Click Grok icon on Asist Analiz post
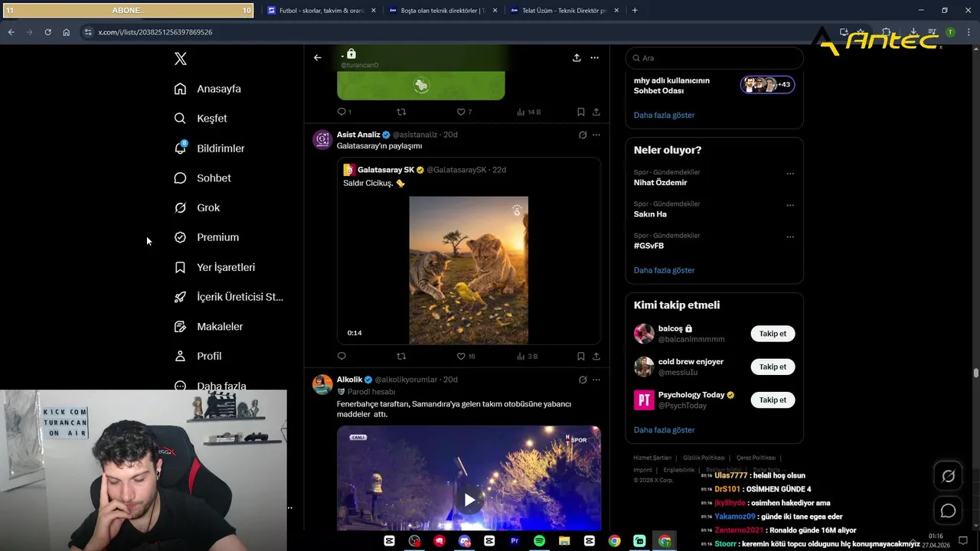The height and width of the screenshot is (551, 980). tap(583, 135)
